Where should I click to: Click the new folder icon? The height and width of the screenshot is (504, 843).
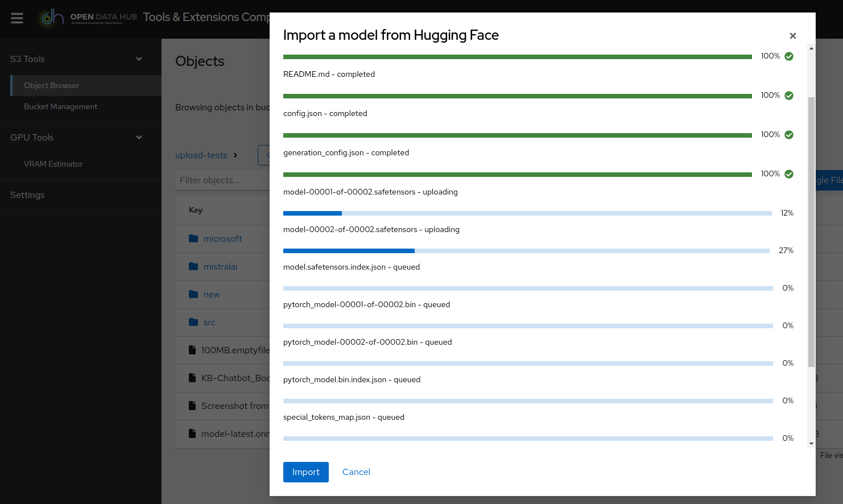193,294
